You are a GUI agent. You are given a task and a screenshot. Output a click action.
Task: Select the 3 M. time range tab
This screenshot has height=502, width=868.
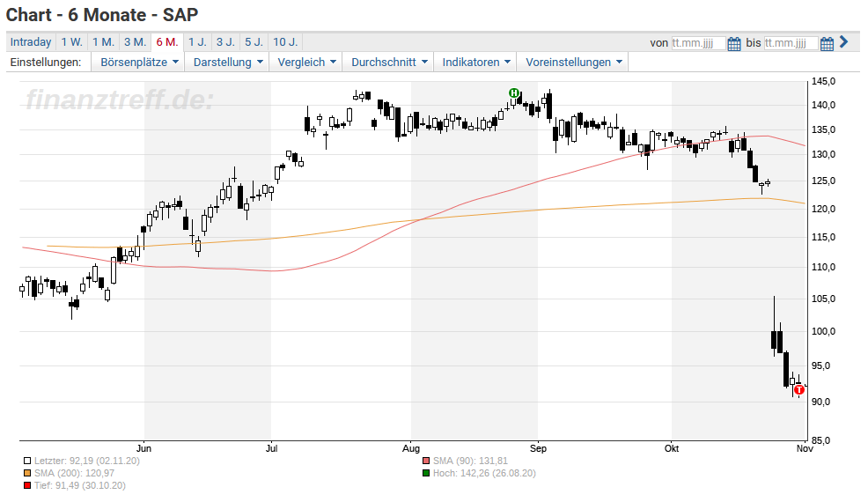tap(135, 42)
